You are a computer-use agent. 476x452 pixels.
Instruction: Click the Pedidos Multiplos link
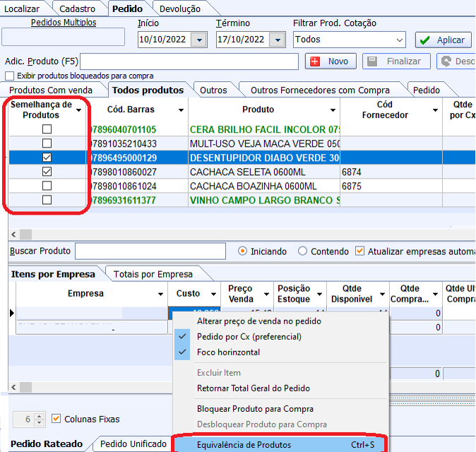(x=64, y=23)
